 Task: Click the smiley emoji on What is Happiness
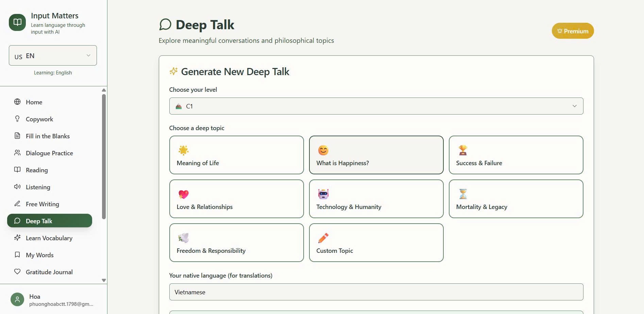323,150
